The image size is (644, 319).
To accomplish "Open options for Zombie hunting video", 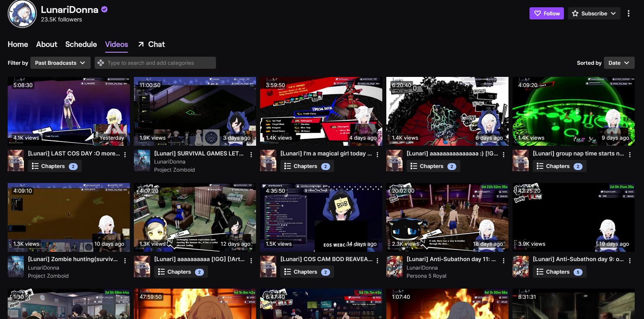I will [x=125, y=261].
